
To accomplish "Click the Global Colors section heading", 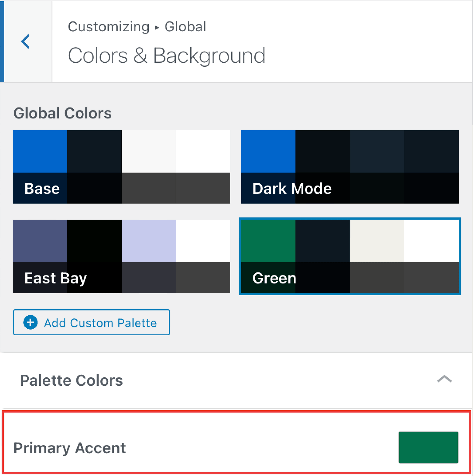I will tap(62, 113).
